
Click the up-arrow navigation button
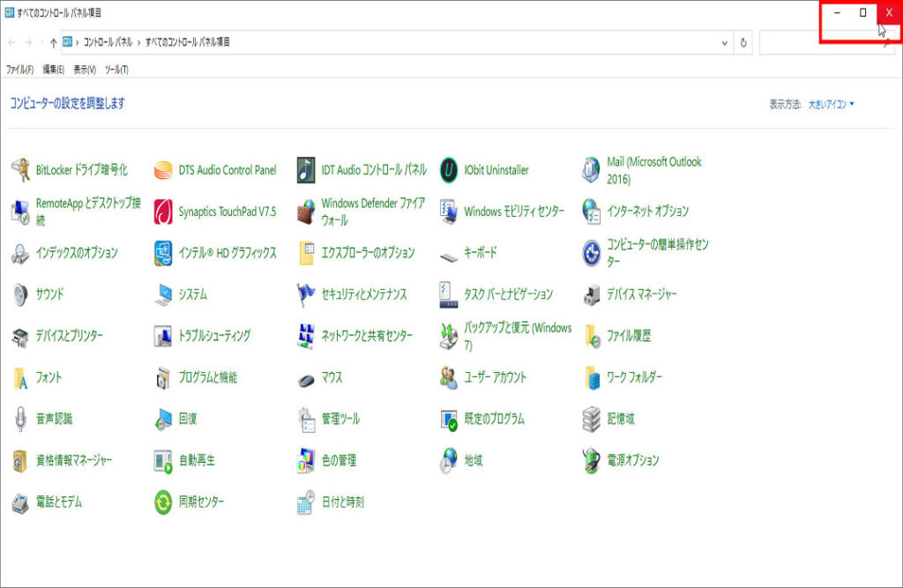[53, 42]
